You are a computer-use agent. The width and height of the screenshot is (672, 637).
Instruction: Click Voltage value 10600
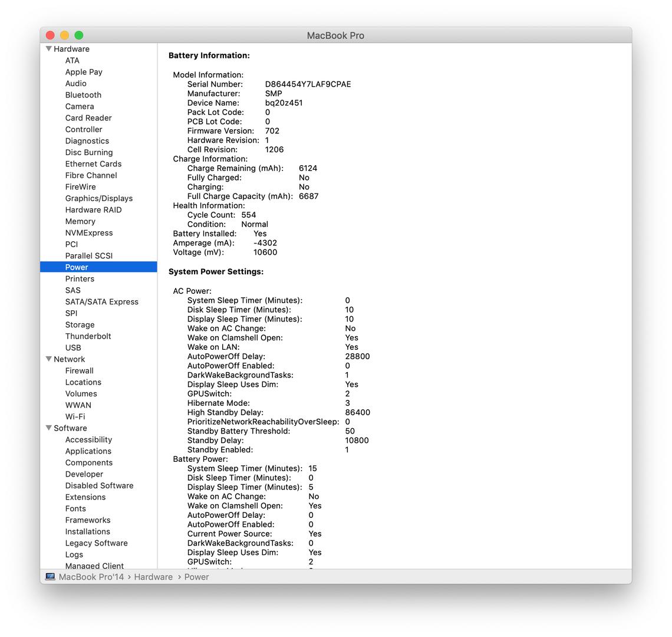[265, 252]
